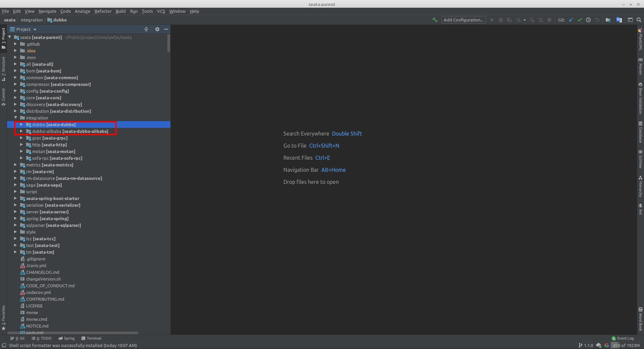Click the memory indicator 418 of 1923M

tap(626, 345)
